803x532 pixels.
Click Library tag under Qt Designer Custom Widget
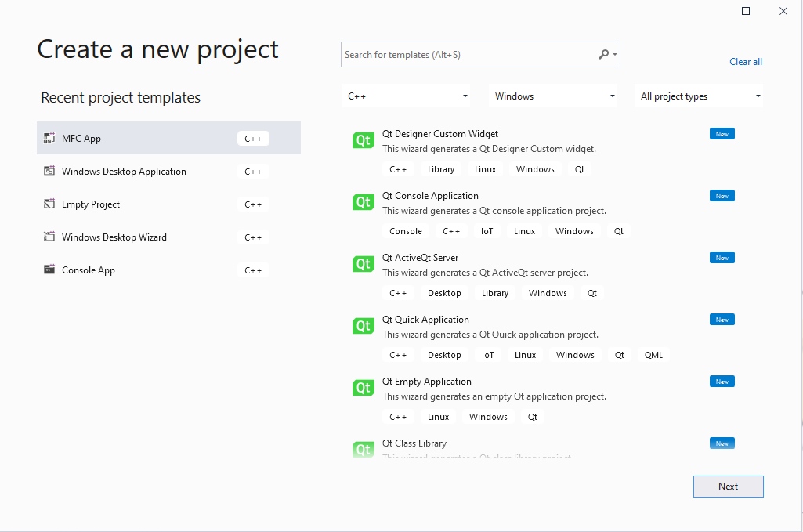click(441, 169)
